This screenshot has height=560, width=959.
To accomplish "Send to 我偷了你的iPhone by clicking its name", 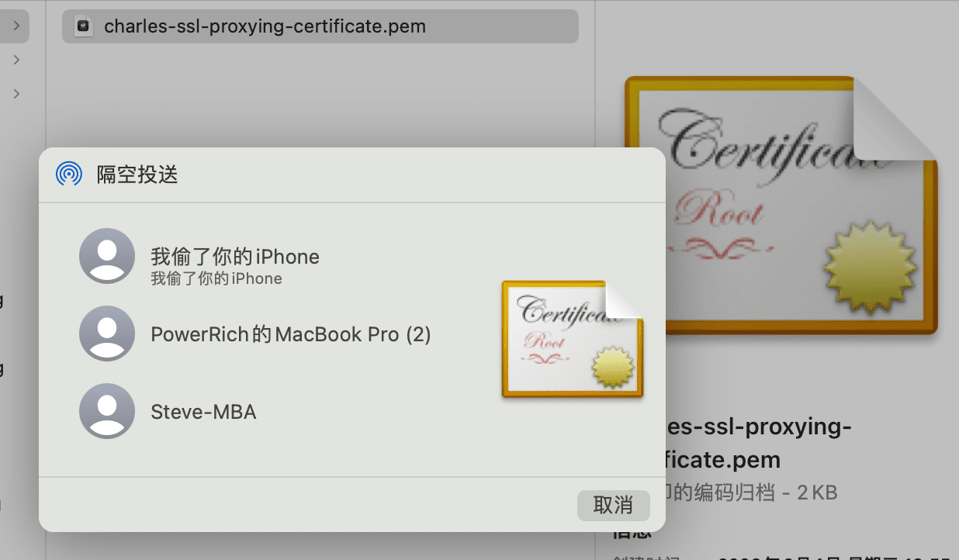I will coord(235,257).
